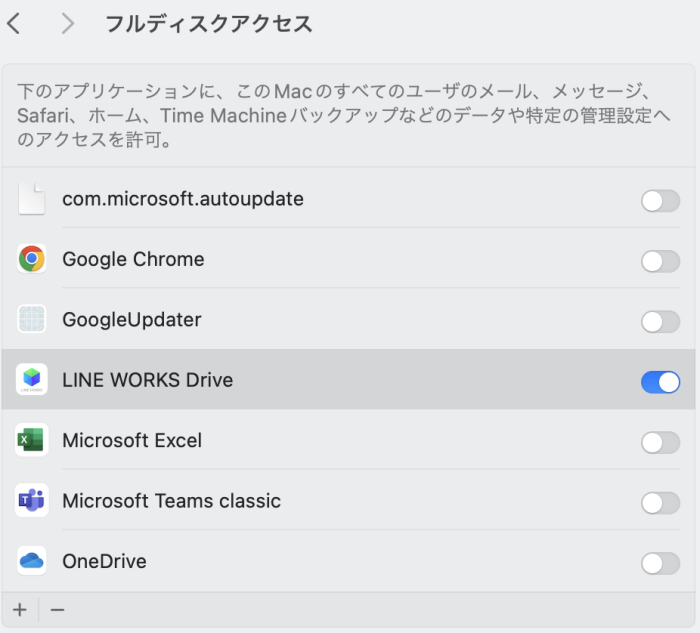Turn on OneDrive full disk access
Viewport: 700px width, 633px height.
(x=660, y=563)
